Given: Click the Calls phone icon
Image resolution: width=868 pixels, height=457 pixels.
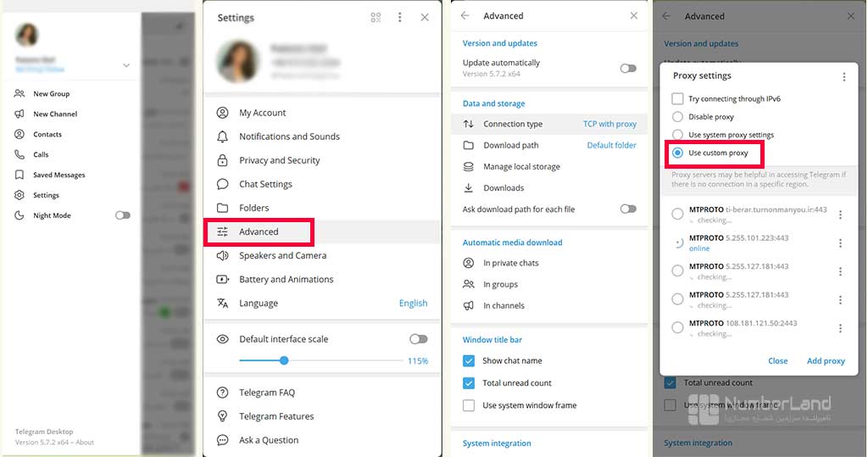Looking at the screenshot, I should tap(19, 154).
